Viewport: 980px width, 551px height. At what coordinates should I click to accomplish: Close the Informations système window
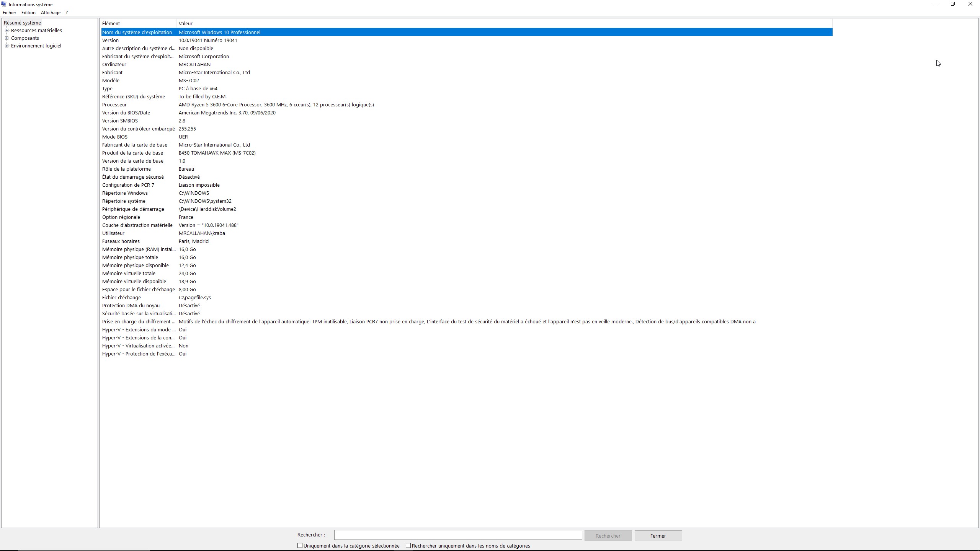coord(970,4)
